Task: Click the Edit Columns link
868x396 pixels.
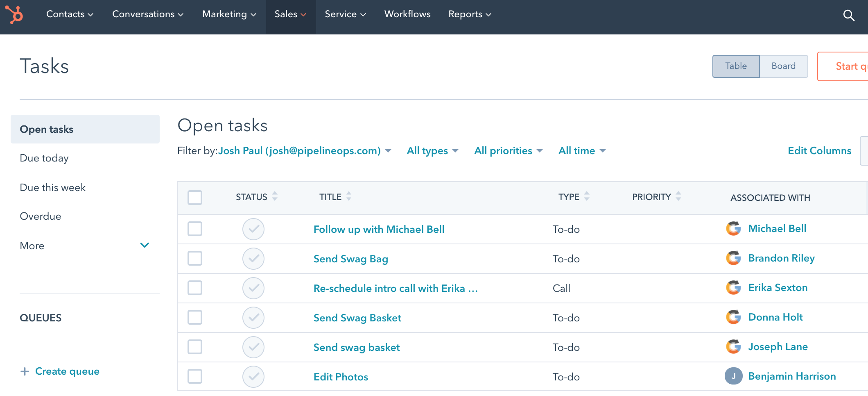Action: [819, 151]
